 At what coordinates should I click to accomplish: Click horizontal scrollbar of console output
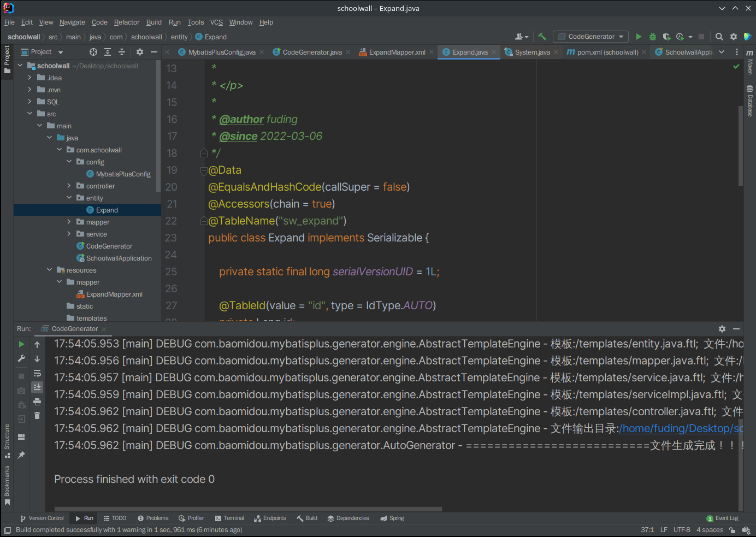tap(248, 509)
